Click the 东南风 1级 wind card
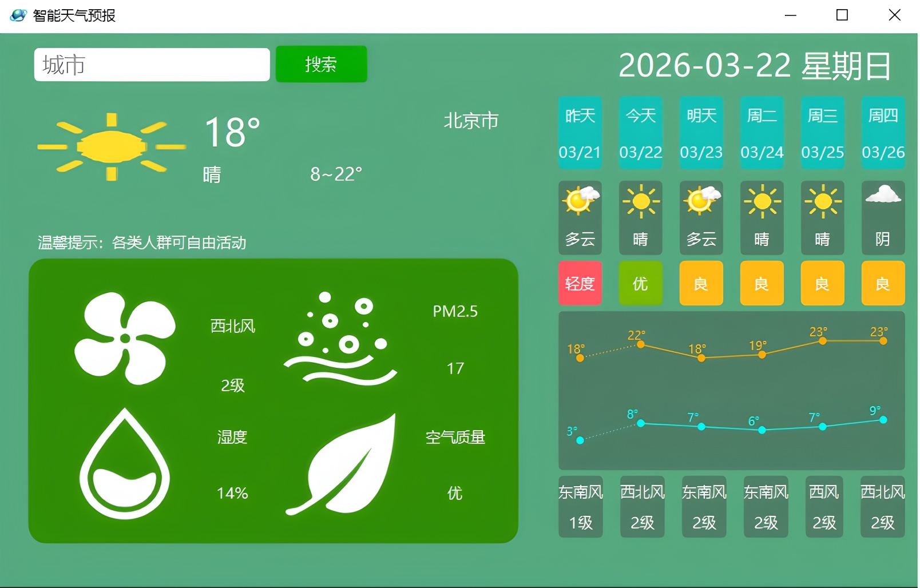 [581, 507]
